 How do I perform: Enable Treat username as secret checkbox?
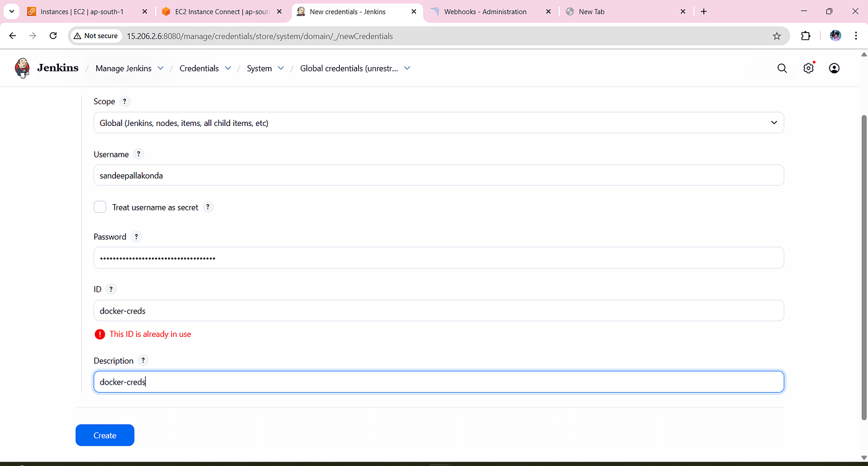tap(100, 207)
